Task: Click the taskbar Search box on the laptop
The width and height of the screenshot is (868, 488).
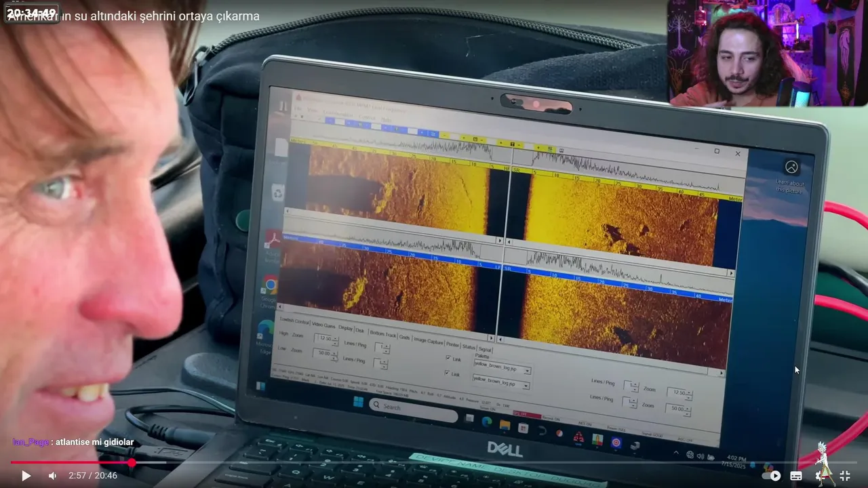Action: point(414,410)
